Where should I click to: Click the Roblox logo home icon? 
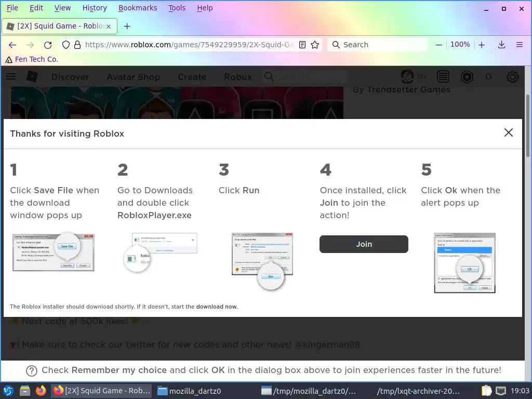32,76
